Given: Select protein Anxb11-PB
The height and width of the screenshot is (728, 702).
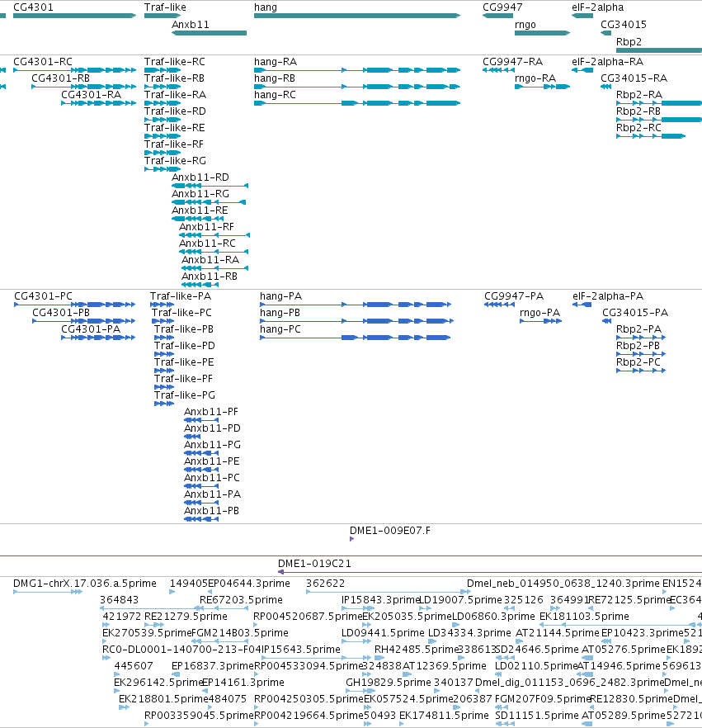Looking at the screenshot, I should [201, 519].
